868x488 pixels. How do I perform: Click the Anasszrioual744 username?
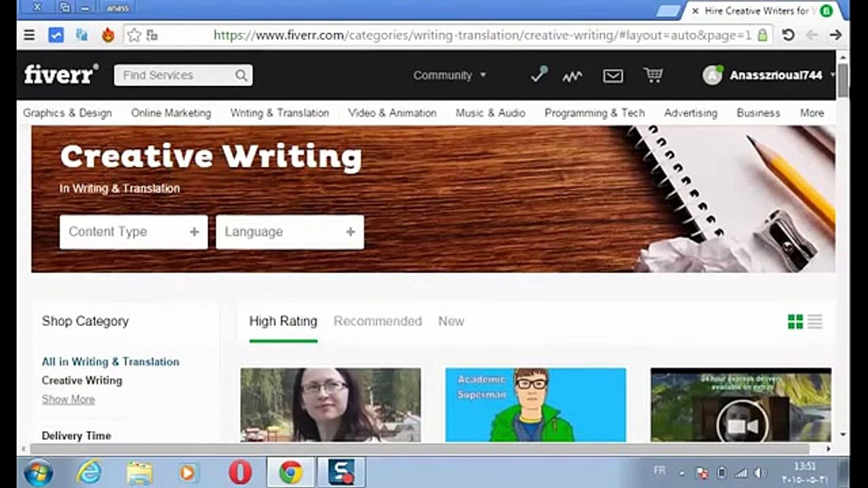click(776, 76)
